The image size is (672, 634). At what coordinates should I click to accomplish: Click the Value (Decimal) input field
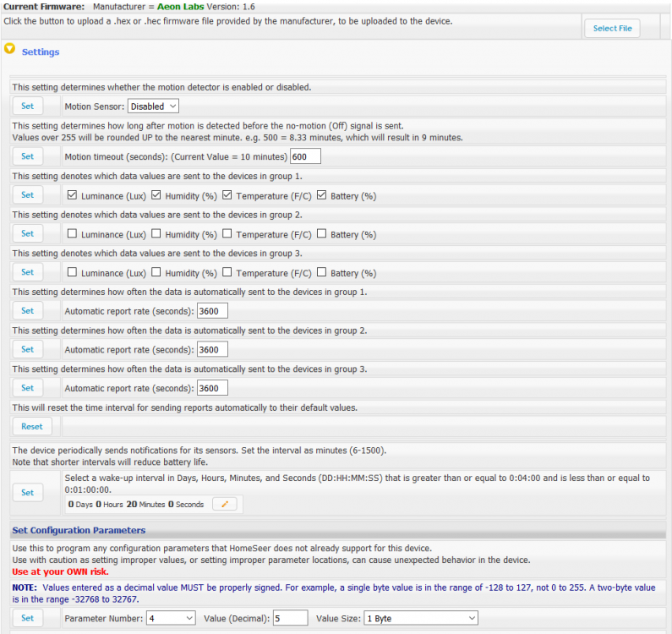(290, 619)
